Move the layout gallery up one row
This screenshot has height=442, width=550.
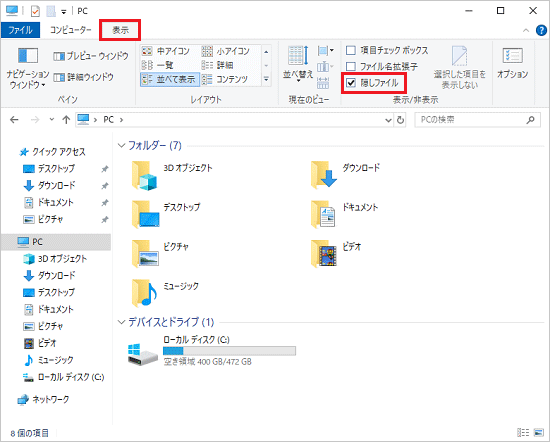coord(266,52)
